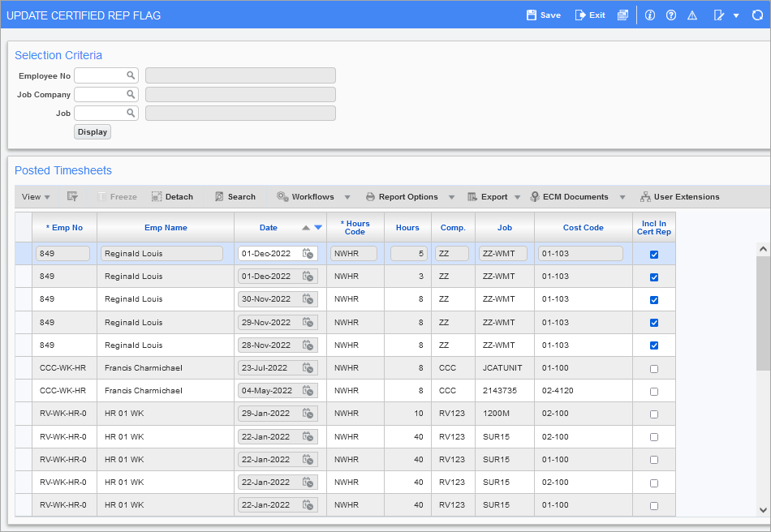Click the Job Company input field

point(100,94)
